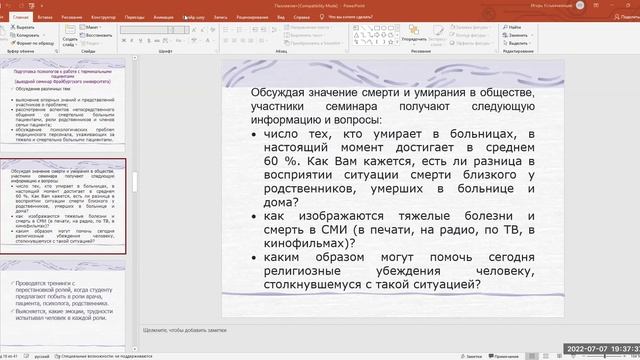Select the triangle shape in shapes gallery

pyautogui.click(x=356, y=35)
